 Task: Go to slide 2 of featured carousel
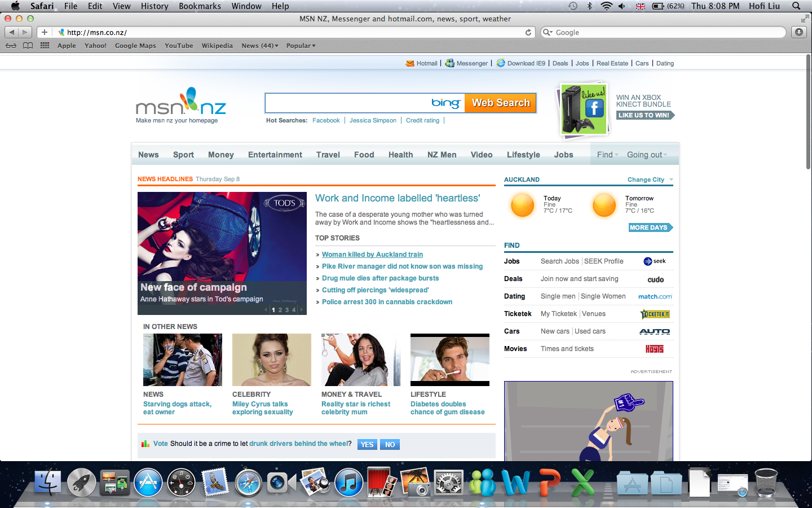pos(280,310)
